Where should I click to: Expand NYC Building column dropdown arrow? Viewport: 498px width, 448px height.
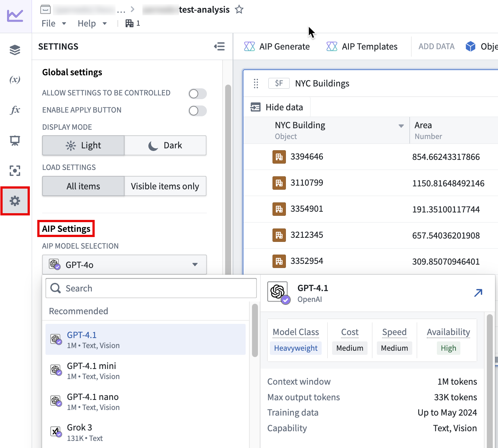(x=401, y=126)
